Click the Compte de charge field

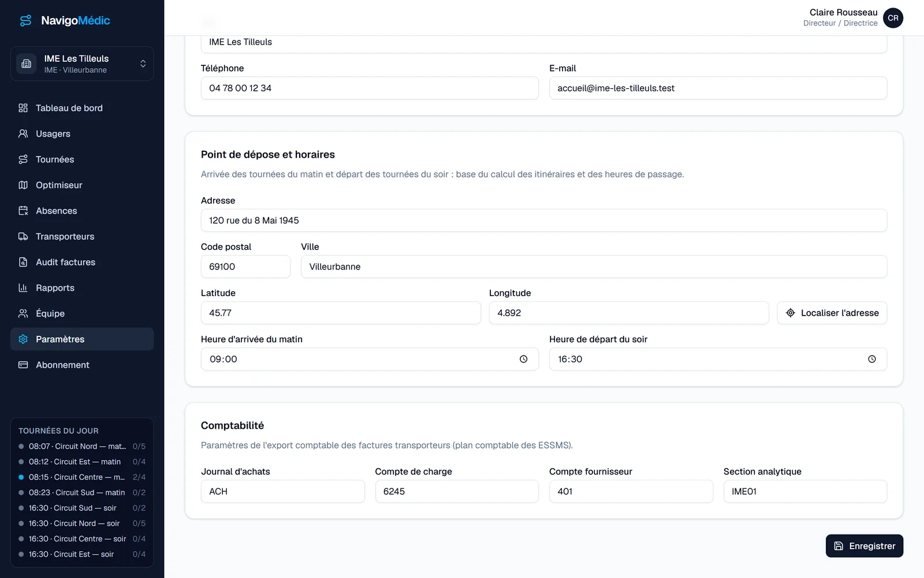pos(457,491)
